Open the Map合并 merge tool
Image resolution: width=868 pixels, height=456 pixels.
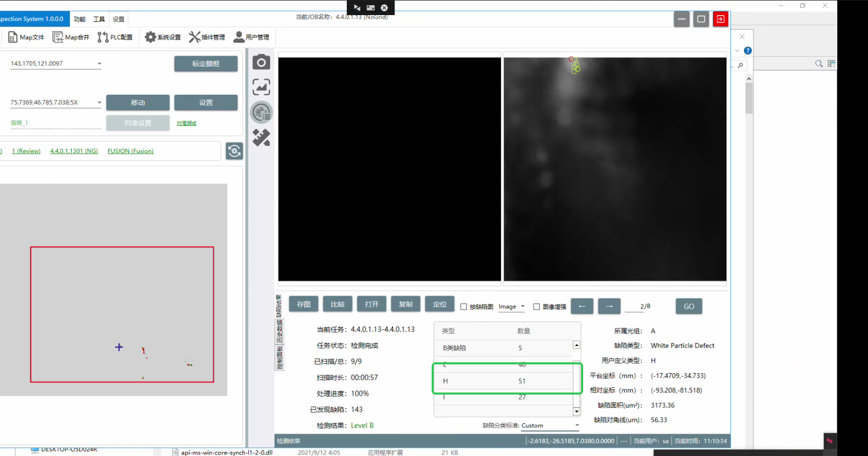tap(71, 37)
